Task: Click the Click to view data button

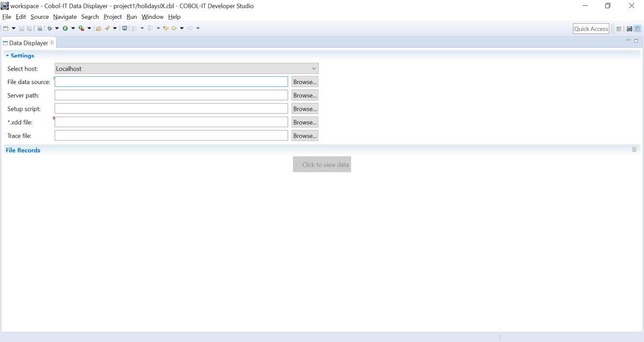Action: tap(322, 164)
